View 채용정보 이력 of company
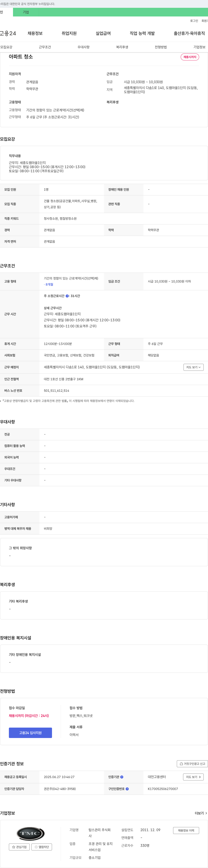The width and height of the screenshot is (208, 868). (x=186, y=830)
